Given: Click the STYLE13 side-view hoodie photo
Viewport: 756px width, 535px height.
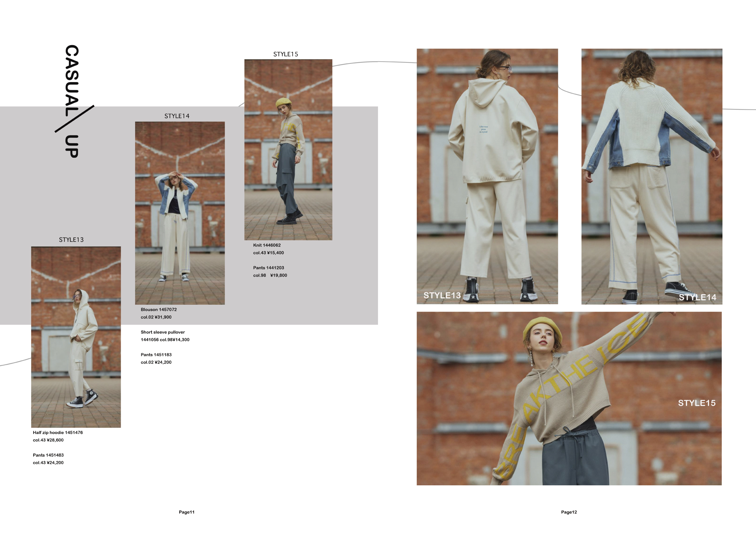Looking at the screenshot, I should point(76,337).
